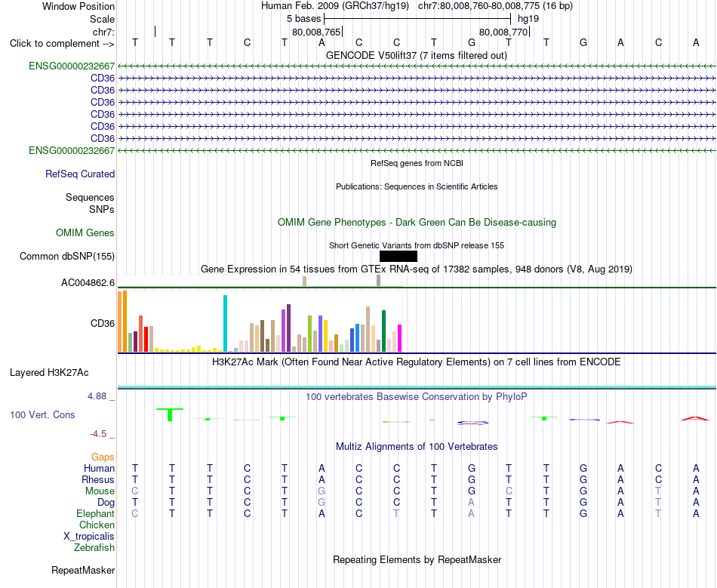This screenshot has height=588, width=717.
Task: Click the RepeatMasker track label
Action: pos(83,570)
